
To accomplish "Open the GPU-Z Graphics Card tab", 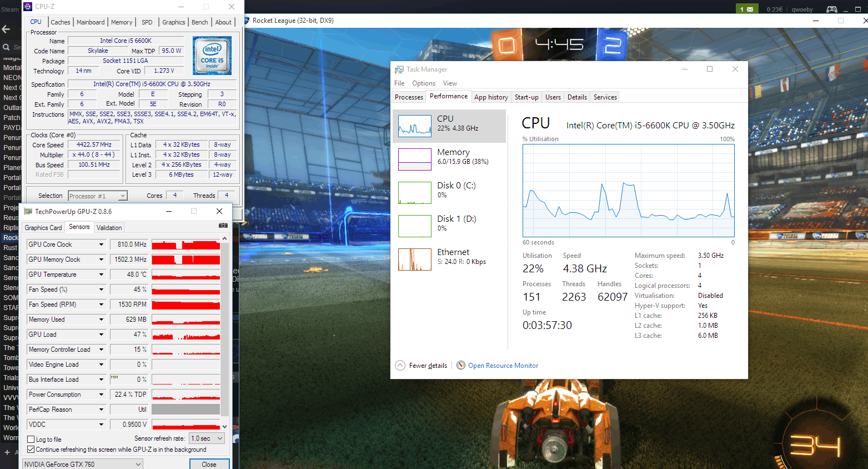I will click(x=43, y=228).
